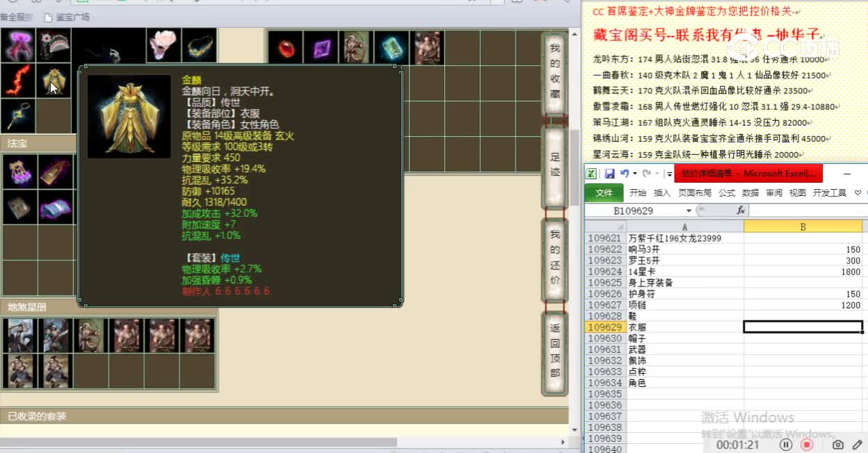Viewport: 868px width, 453px height.
Task: Open the 鉴宝广场 browser bookmark
Action: [x=67, y=17]
